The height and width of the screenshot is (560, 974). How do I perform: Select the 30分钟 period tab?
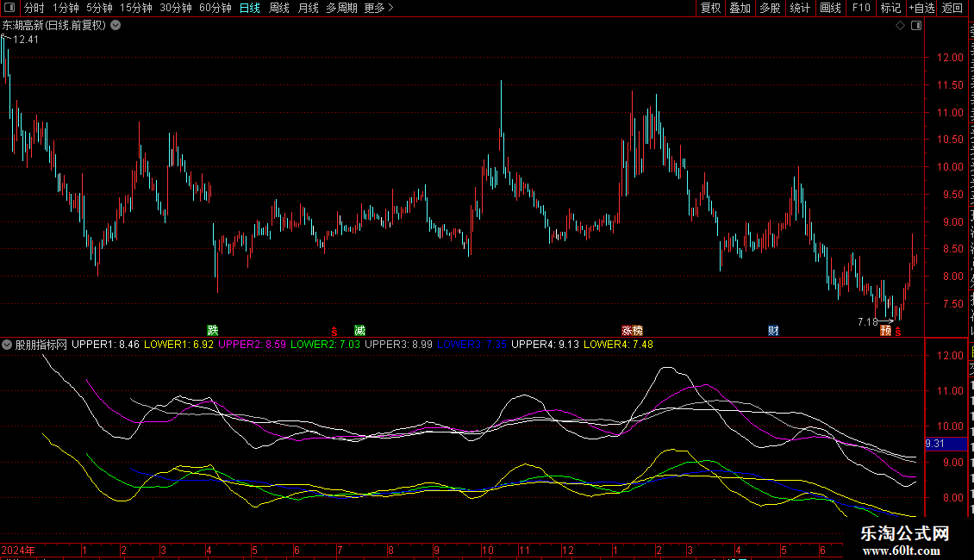(176, 8)
